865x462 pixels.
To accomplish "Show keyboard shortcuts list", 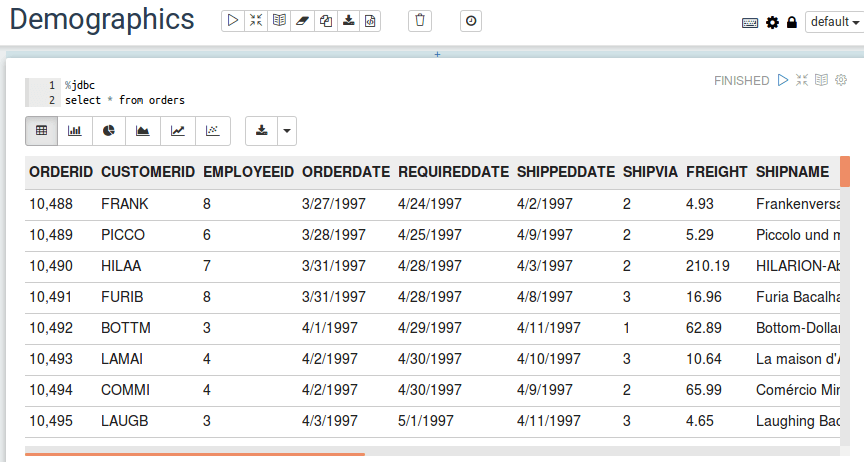I will click(x=750, y=22).
